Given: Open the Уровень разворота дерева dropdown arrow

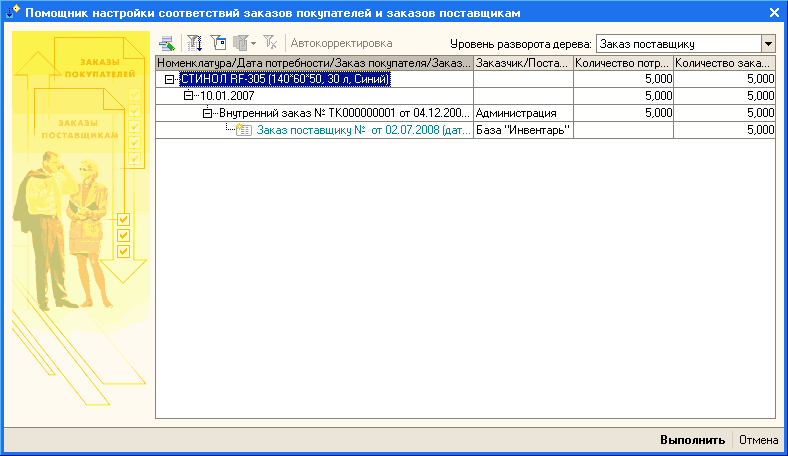Looking at the screenshot, I should pos(768,44).
